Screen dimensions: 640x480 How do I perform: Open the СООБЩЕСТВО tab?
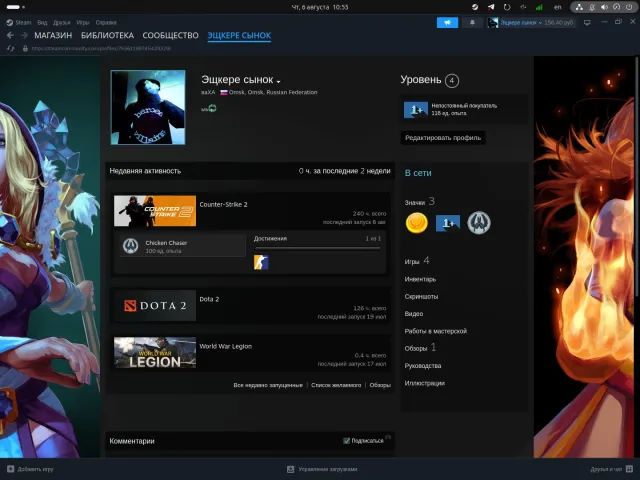click(x=171, y=36)
